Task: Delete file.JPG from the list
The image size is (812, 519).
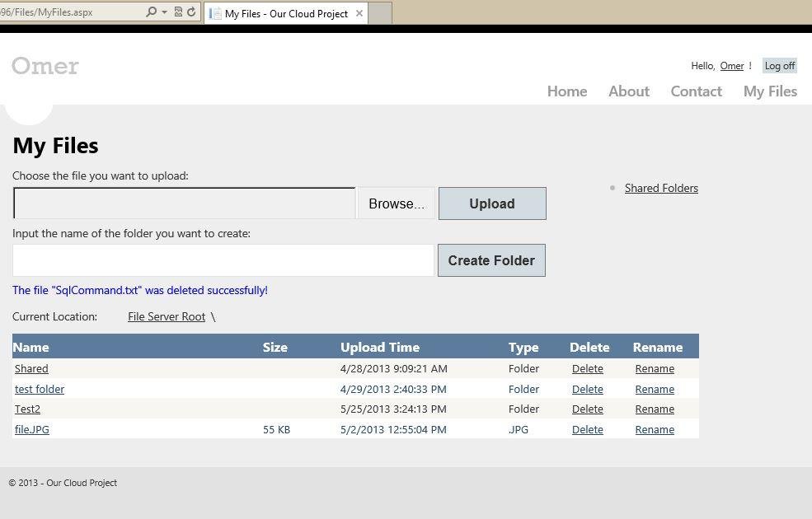Action: (587, 429)
